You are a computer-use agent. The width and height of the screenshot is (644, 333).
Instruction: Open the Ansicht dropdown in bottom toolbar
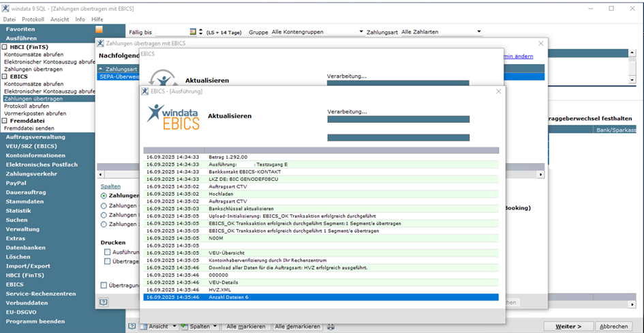pos(174,327)
